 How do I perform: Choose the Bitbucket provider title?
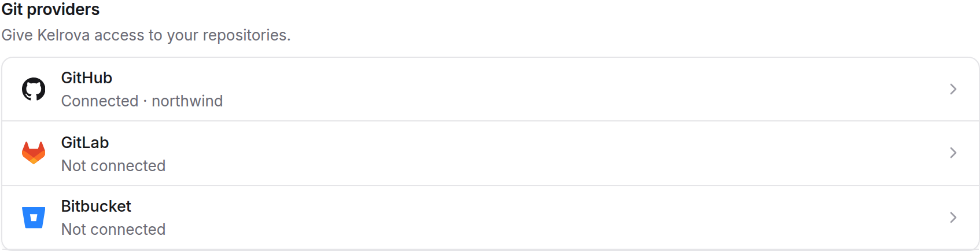click(x=96, y=206)
